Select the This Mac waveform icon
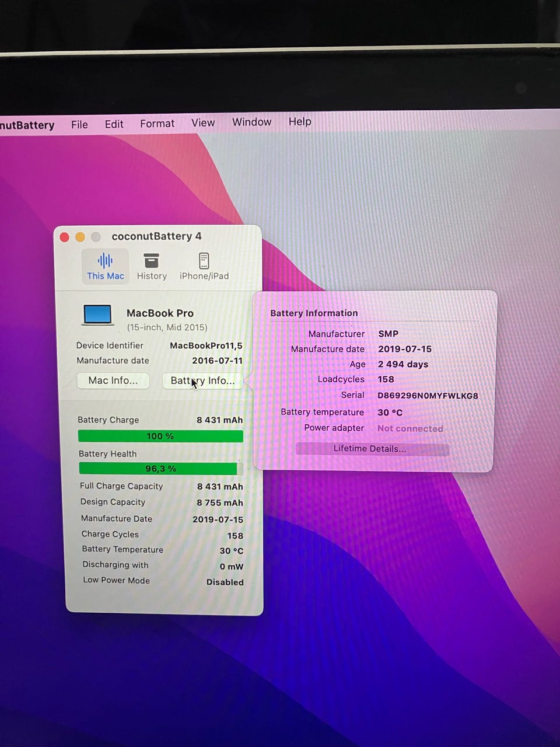The width and height of the screenshot is (560, 747). 105,260
